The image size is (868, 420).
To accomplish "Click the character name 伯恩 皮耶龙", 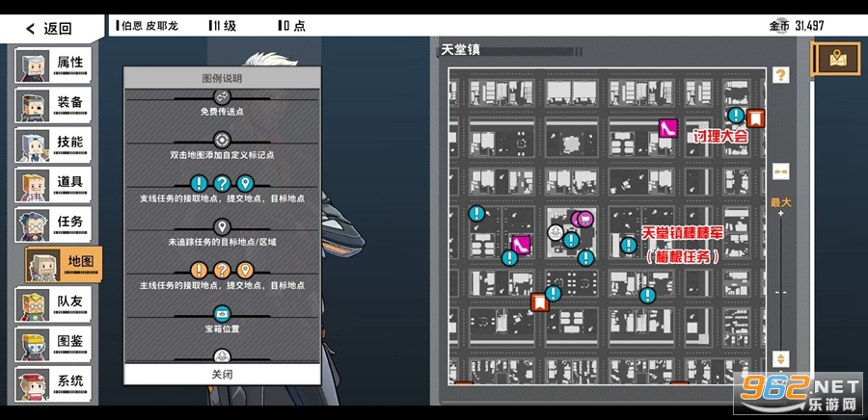I will tap(148, 26).
